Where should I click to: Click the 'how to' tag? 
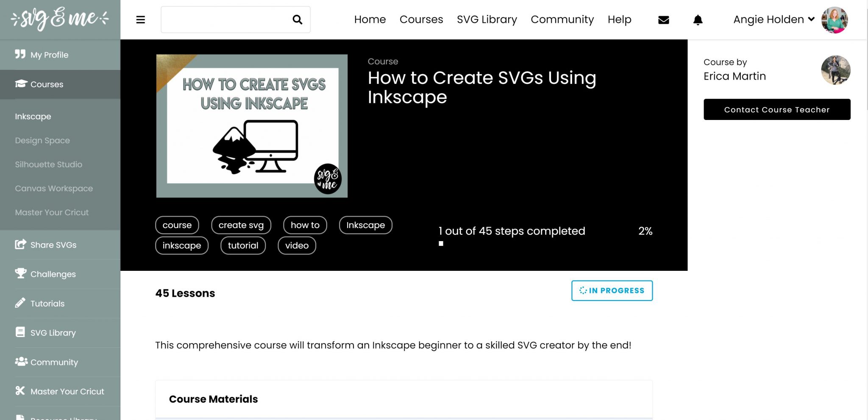pos(305,225)
